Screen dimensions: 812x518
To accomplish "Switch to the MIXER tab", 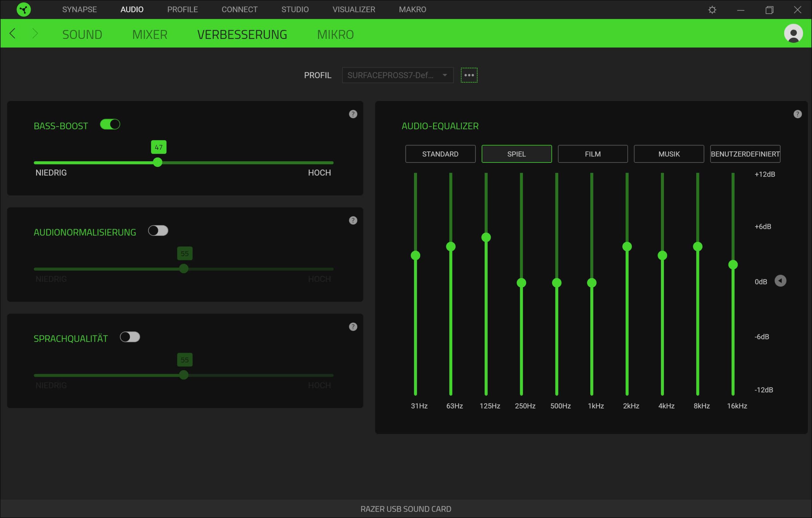I will (150, 34).
